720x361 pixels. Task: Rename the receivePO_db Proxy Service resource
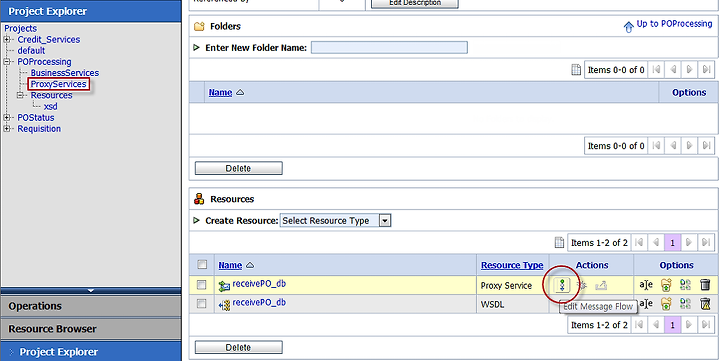coord(646,285)
